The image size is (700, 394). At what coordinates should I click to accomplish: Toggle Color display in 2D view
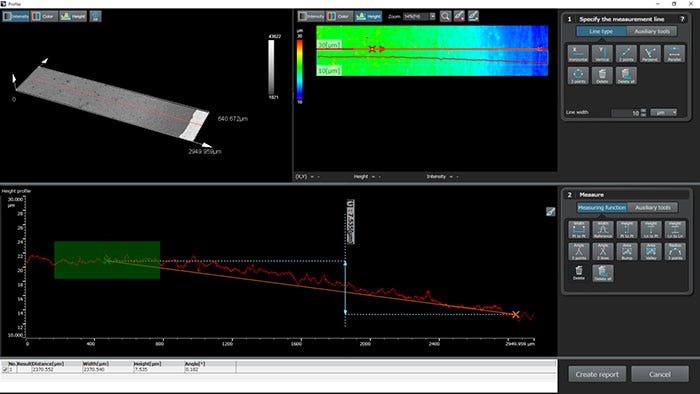(339, 16)
